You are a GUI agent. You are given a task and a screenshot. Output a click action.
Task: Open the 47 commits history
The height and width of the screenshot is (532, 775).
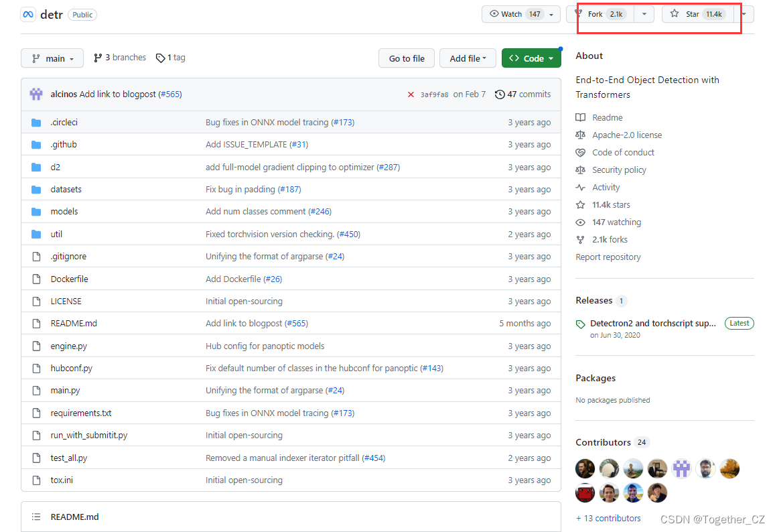pyautogui.click(x=522, y=94)
